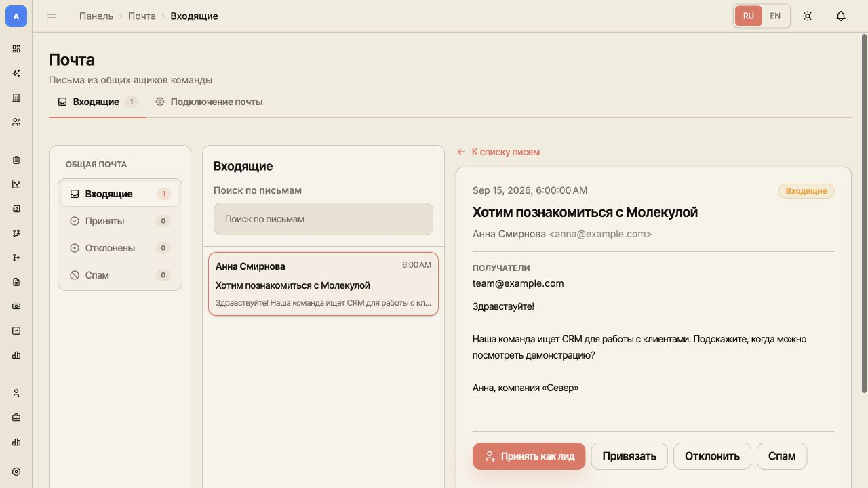Open the Приняты mail folder
The image size is (868, 488).
(x=120, y=221)
